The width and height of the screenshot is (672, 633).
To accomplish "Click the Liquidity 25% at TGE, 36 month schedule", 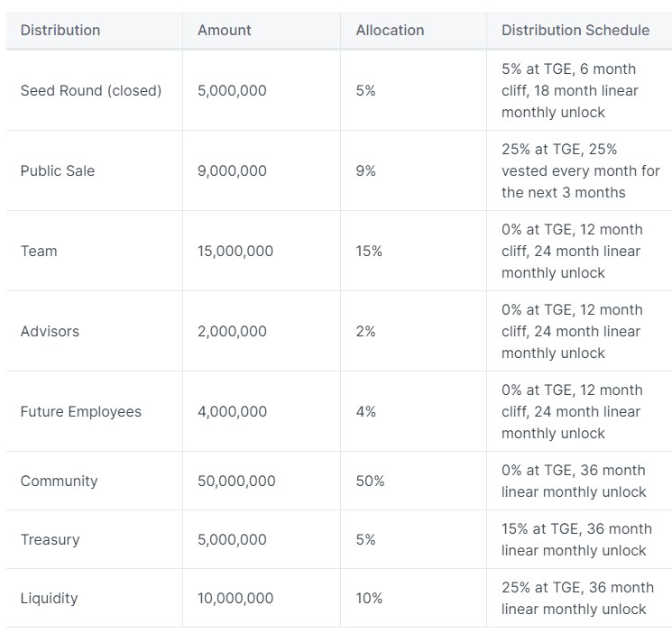I will (577, 598).
